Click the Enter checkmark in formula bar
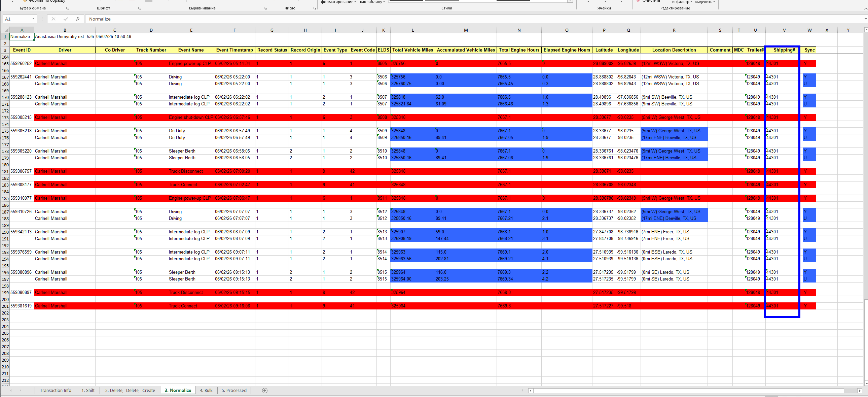Screen dimensions: 868x397 (65, 19)
